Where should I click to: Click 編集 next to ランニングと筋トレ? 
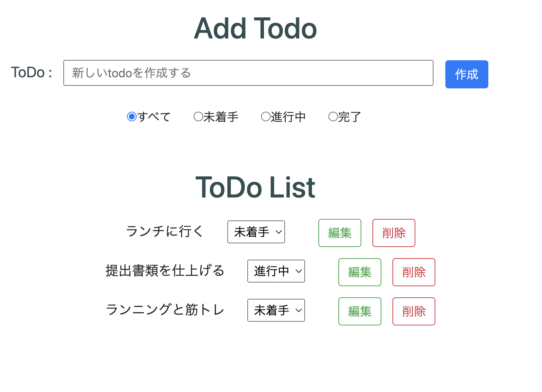click(x=359, y=311)
